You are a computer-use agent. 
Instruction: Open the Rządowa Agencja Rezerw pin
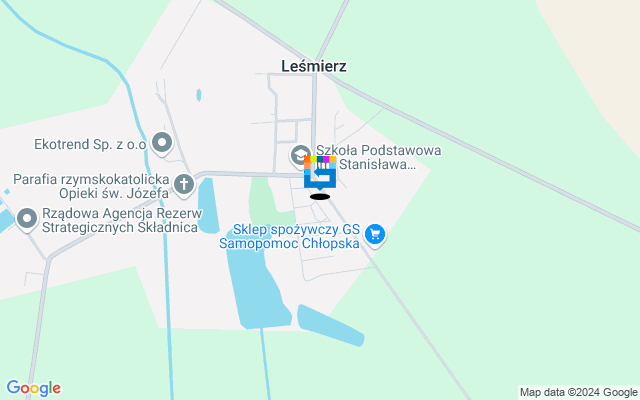pos(27,220)
